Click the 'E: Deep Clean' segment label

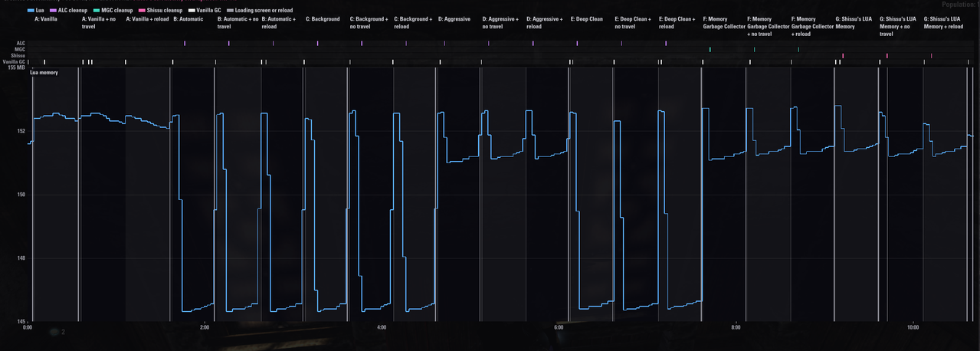(587, 18)
